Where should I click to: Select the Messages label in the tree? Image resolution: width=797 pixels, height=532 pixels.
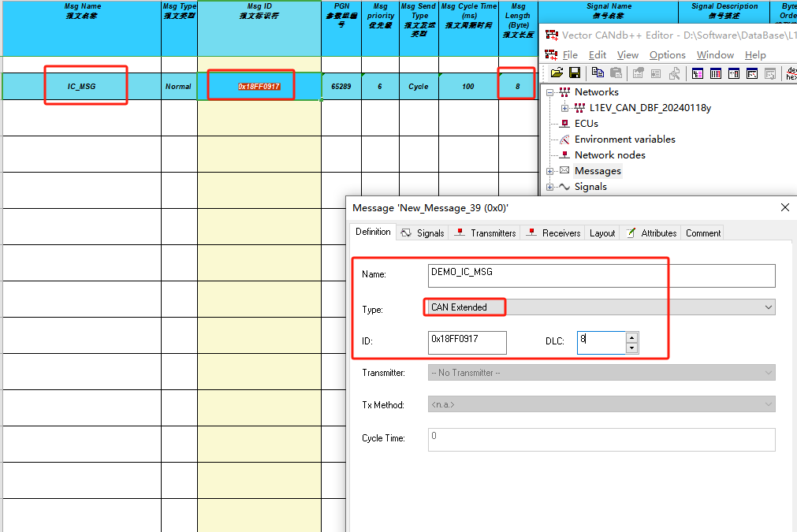(598, 171)
